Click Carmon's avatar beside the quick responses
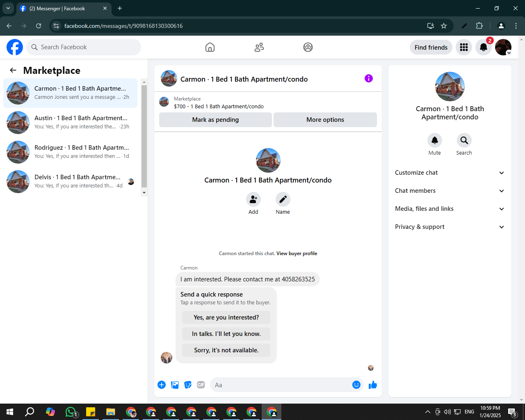525x420 pixels. (x=167, y=358)
